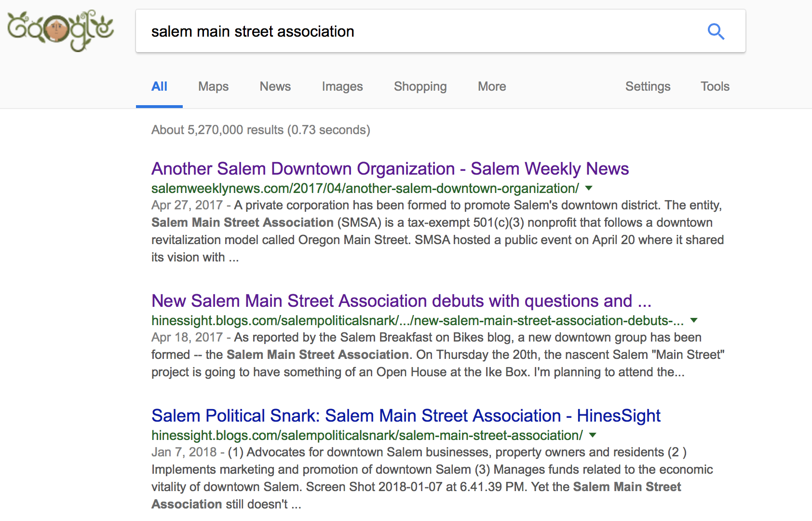
Task: Switch to the Maps tab
Action: click(213, 86)
